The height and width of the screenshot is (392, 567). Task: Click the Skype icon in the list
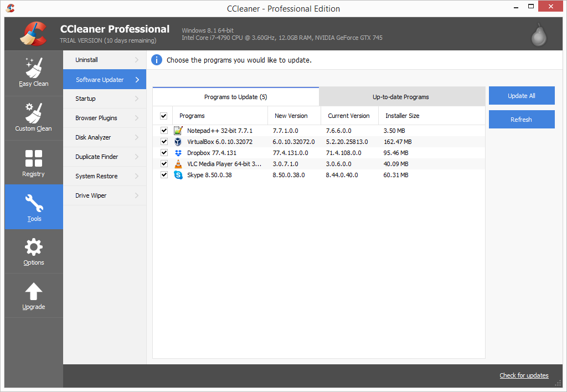(178, 174)
